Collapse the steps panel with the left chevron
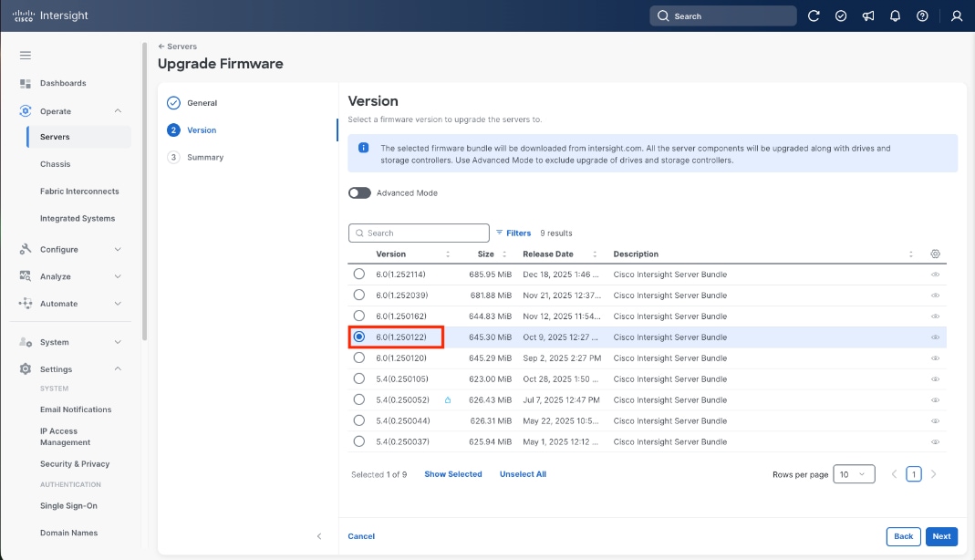 (319, 535)
